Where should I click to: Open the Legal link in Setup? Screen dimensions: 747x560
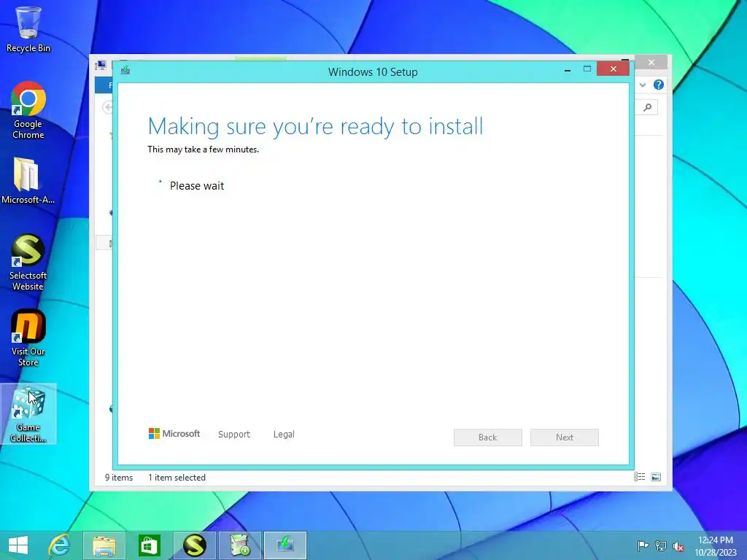tap(284, 435)
